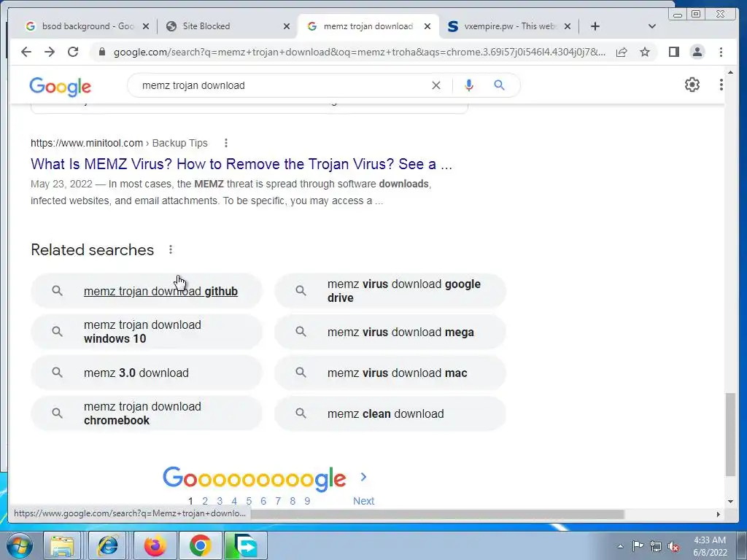Viewport: 747px width, 560px height.
Task: Open Chrome's three-dot menu
Action: click(721, 52)
